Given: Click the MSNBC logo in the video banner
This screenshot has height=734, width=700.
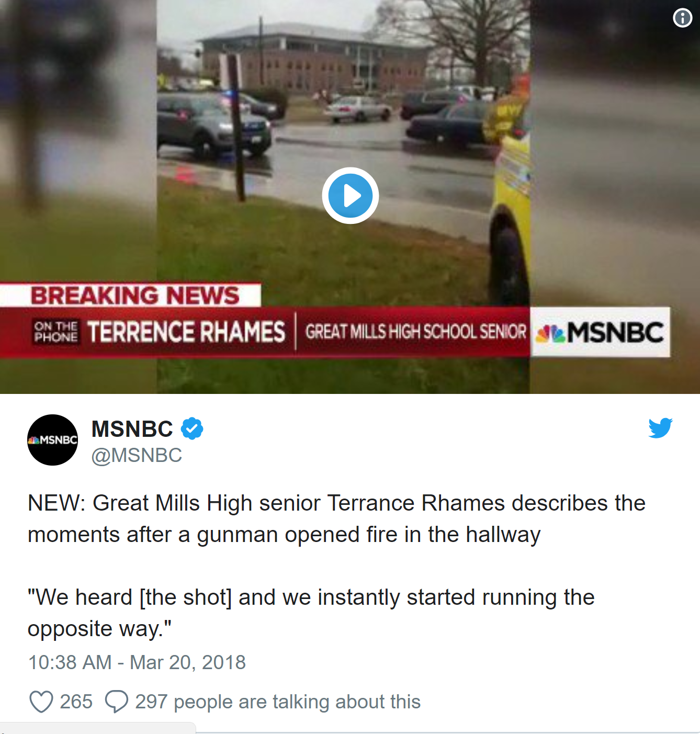Looking at the screenshot, I should click(x=600, y=332).
